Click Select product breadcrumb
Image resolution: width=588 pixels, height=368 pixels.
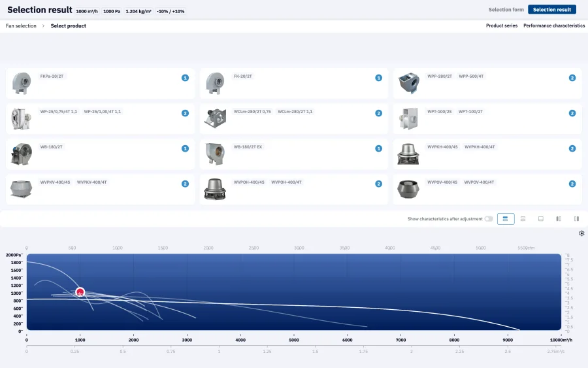68,26
